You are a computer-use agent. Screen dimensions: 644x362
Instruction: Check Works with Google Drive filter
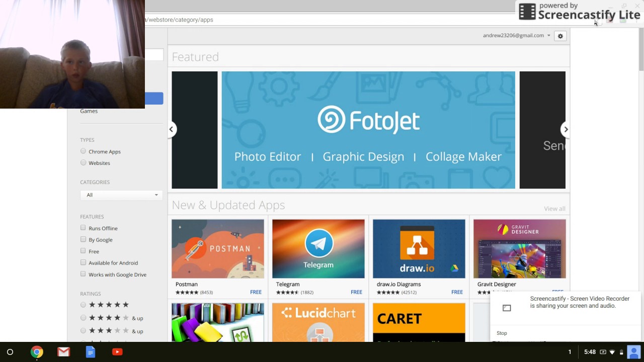coord(83,274)
